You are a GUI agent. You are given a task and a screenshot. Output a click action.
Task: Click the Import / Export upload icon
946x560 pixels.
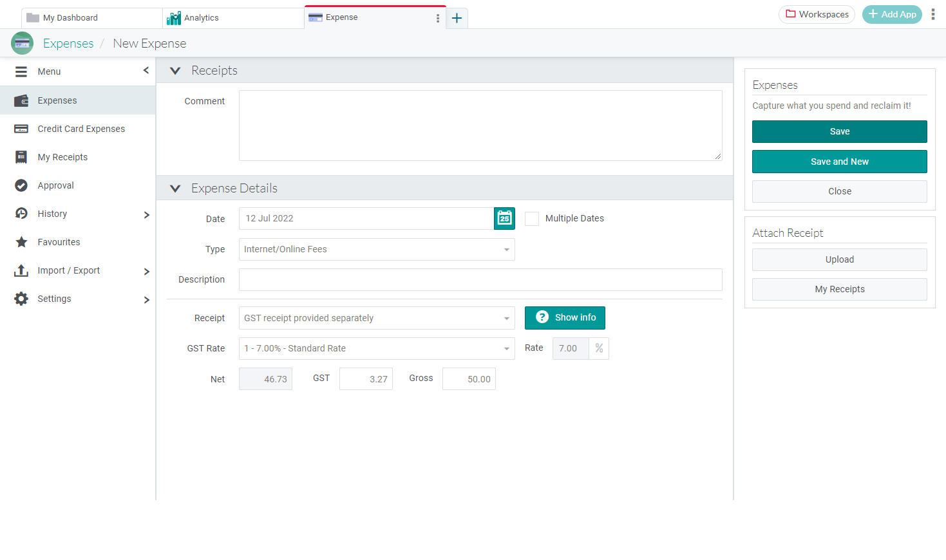pos(21,270)
